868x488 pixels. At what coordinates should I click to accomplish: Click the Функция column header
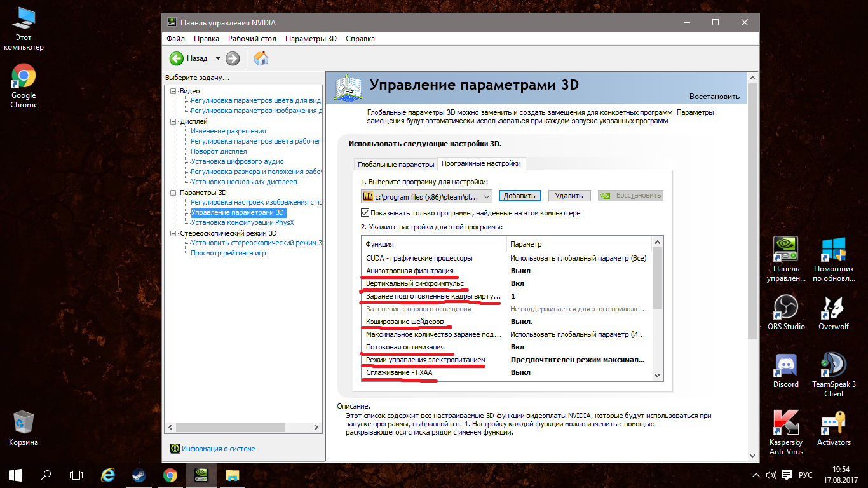click(433, 244)
